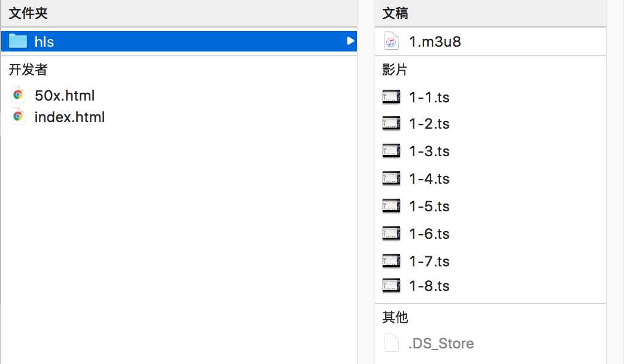Click the 文件夹 group header
Viewport: 624px width, 364px height.
pos(28,13)
